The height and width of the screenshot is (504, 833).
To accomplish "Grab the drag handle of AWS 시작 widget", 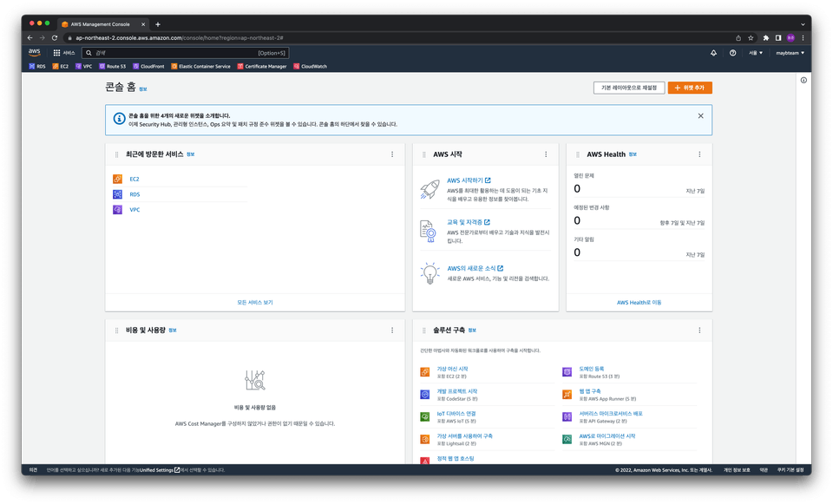I will click(424, 154).
